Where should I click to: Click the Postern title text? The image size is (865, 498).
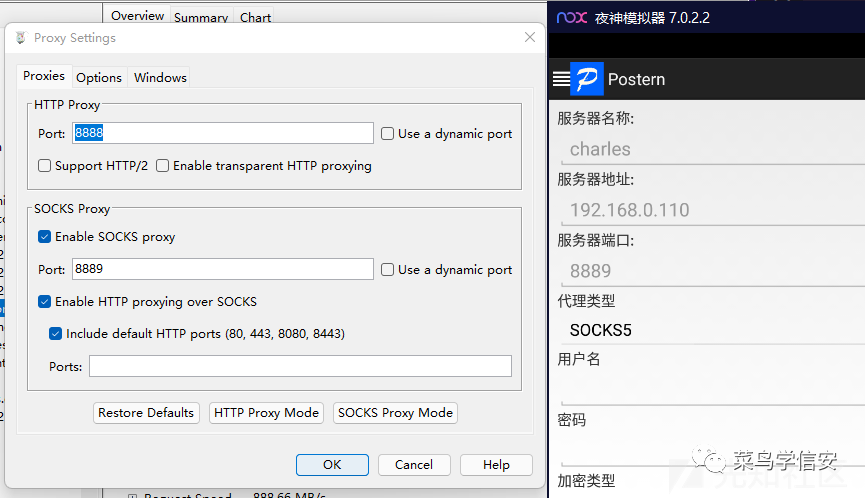click(x=636, y=79)
